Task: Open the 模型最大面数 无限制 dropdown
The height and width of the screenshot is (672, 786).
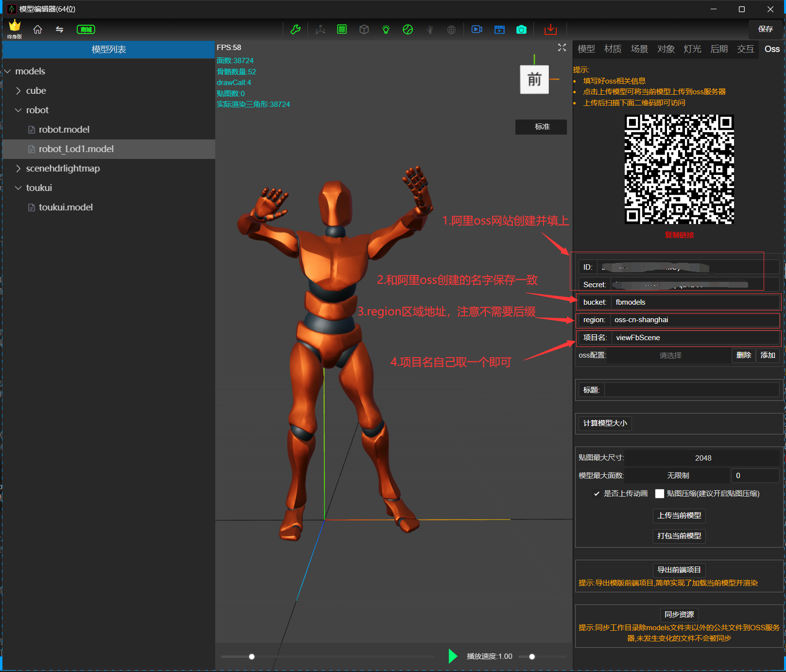Action: (x=678, y=476)
